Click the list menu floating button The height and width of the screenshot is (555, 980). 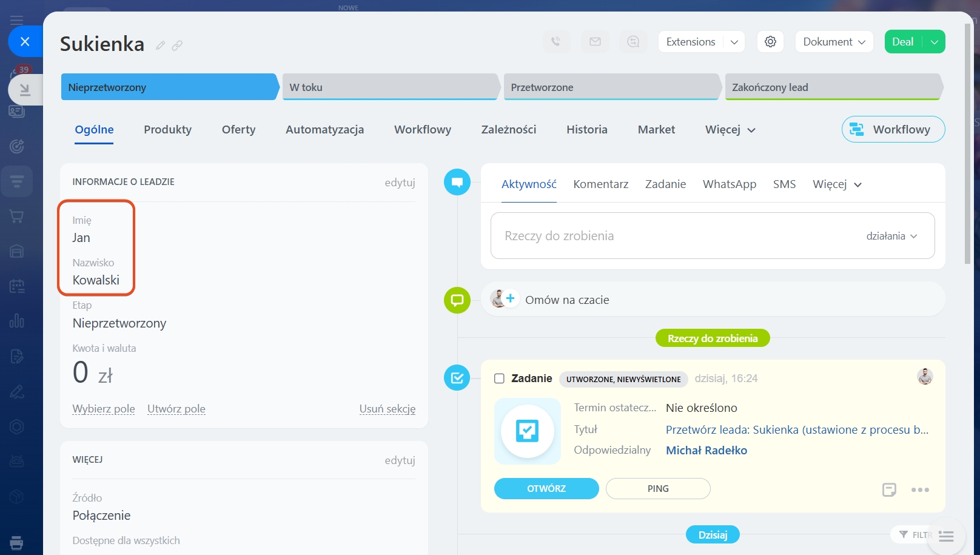pyautogui.click(x=946, y=536)
